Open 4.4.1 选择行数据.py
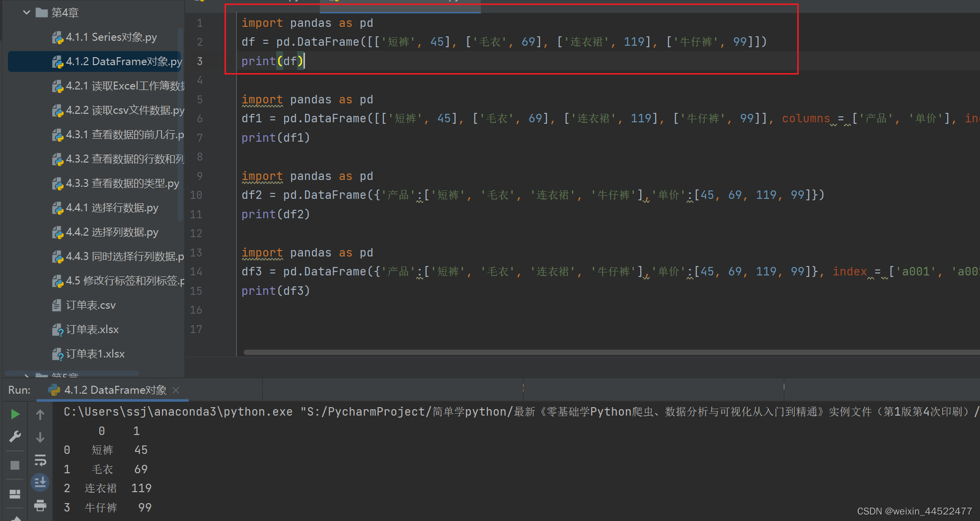Viewport: 980px width, 521px height. tap(112, 208)
